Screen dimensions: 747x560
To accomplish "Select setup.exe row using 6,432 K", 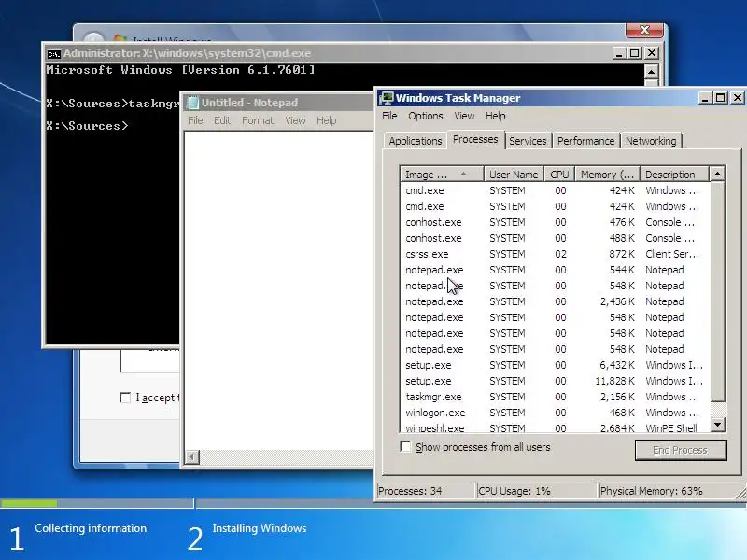I will click(x=555, y=365).
